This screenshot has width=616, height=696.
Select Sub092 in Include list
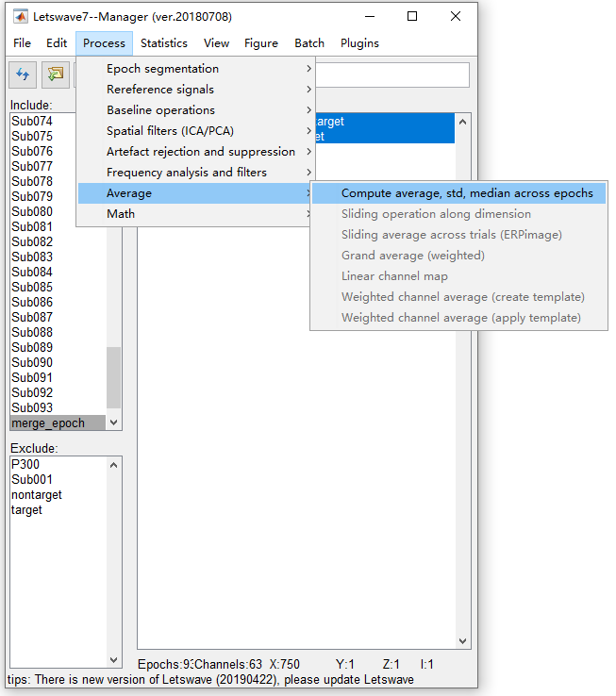coord(58,393)
